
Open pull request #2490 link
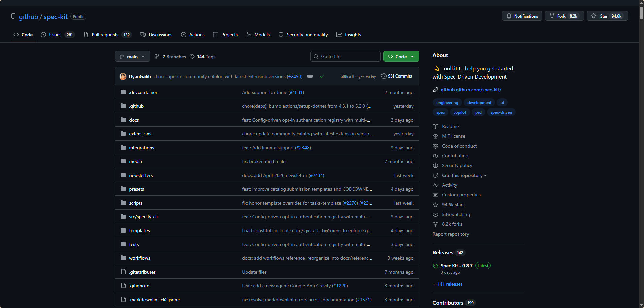(295, 76)
